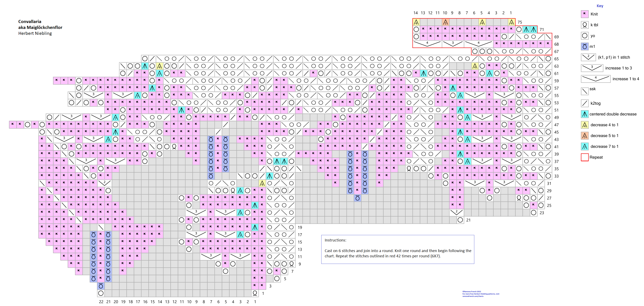Click the increase 1 to 3 key symbol
Image resolution: width=644 pixels, height=306 pixels.
coord(592,68)
